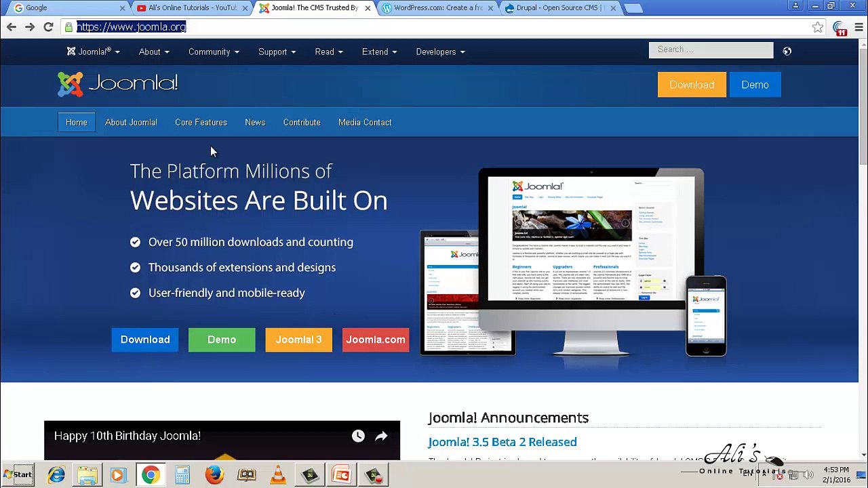Image resolution: width=868 pixels, height=488 pixels.
Task: Open Watch Later clock on video
Action: (x=358, y=436)
